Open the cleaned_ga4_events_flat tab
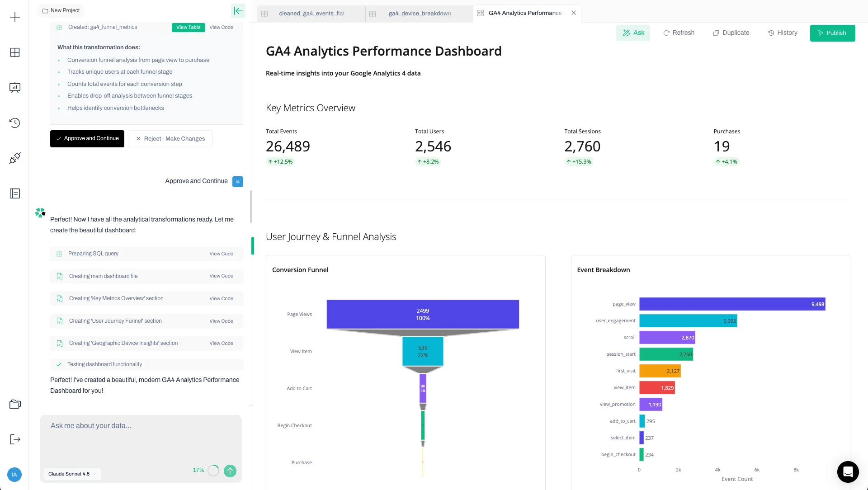 pos(312,14)
